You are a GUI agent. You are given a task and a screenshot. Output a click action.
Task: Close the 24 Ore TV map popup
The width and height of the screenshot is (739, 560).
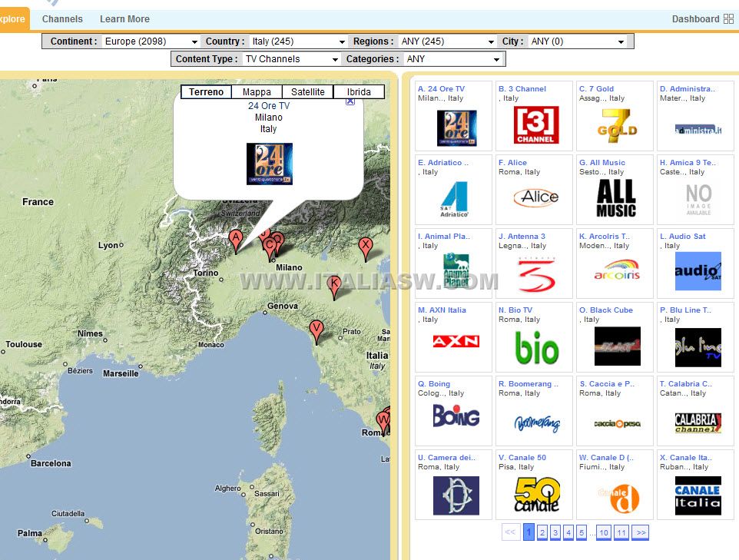[350, 101]
